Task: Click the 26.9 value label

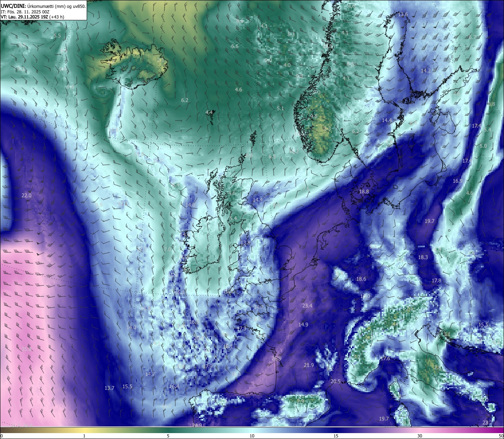Action: (276, 358)
